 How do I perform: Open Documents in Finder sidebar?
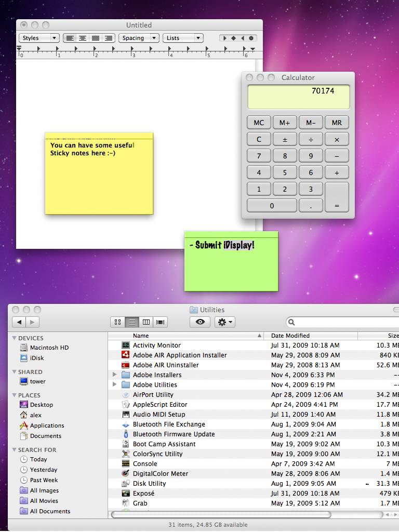41,436
